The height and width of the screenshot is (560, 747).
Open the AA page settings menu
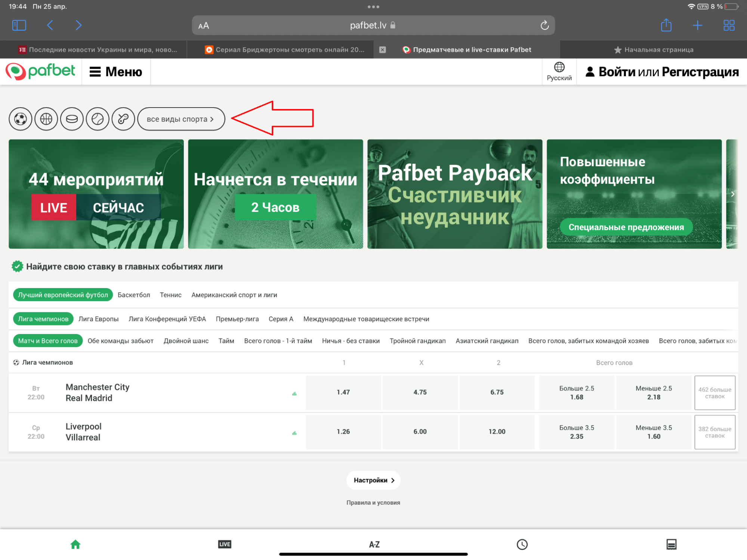click(x=204, y=26)
